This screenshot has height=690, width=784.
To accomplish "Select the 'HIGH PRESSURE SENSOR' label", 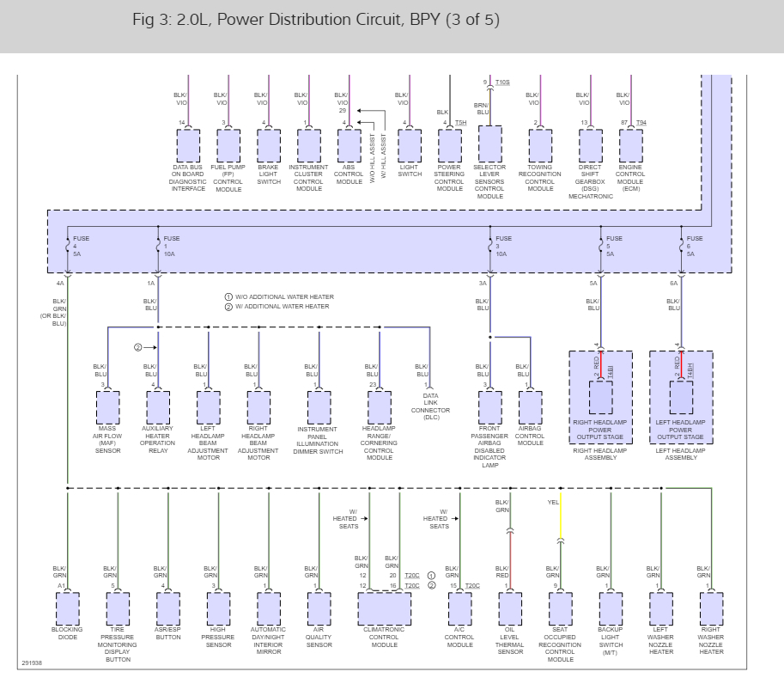I will 218,638.
